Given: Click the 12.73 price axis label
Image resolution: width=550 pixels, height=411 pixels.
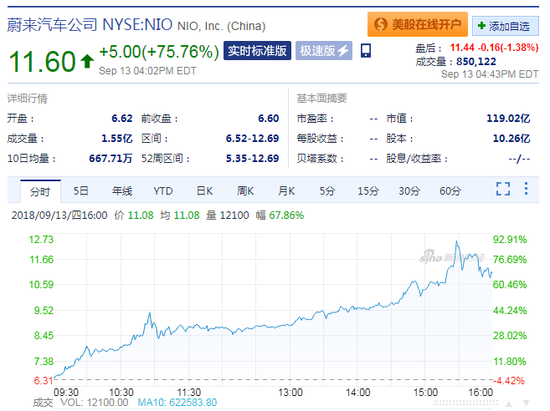Looking at the screenshot, I should [41, 240].
